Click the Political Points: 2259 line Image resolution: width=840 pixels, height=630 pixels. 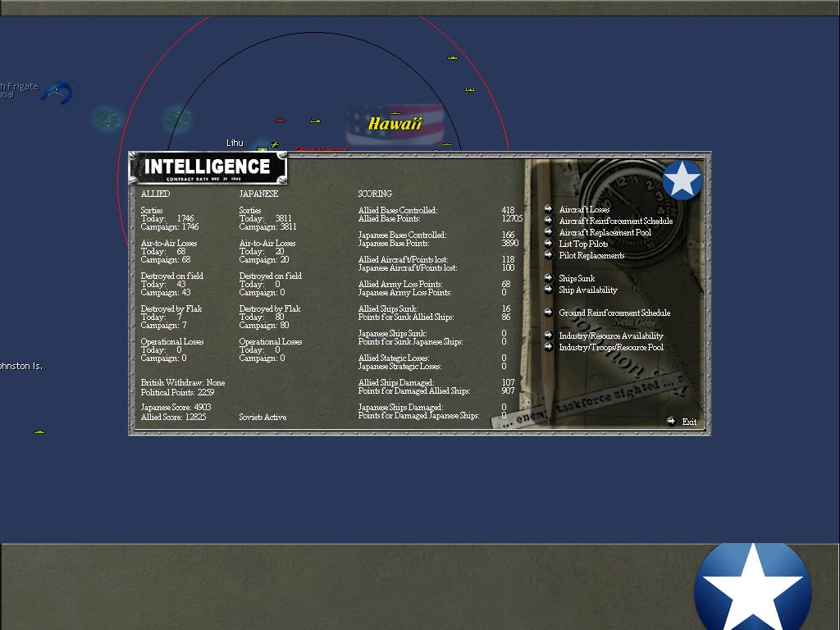177,391
